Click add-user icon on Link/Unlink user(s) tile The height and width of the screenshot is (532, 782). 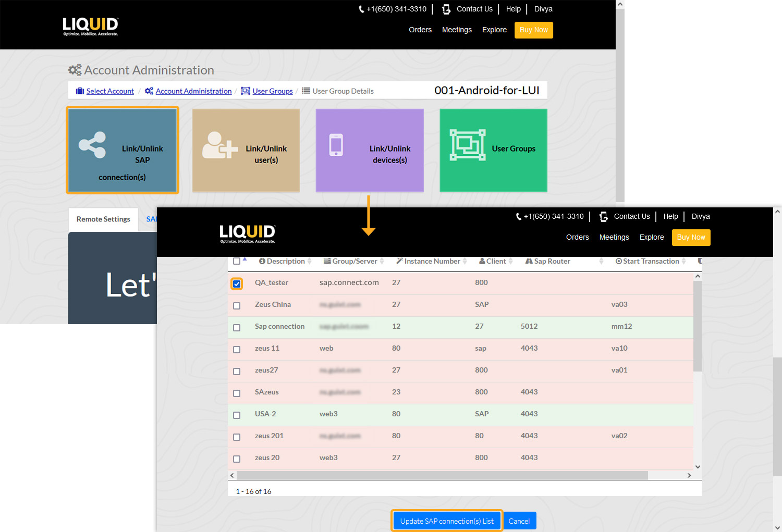point(220,145)
